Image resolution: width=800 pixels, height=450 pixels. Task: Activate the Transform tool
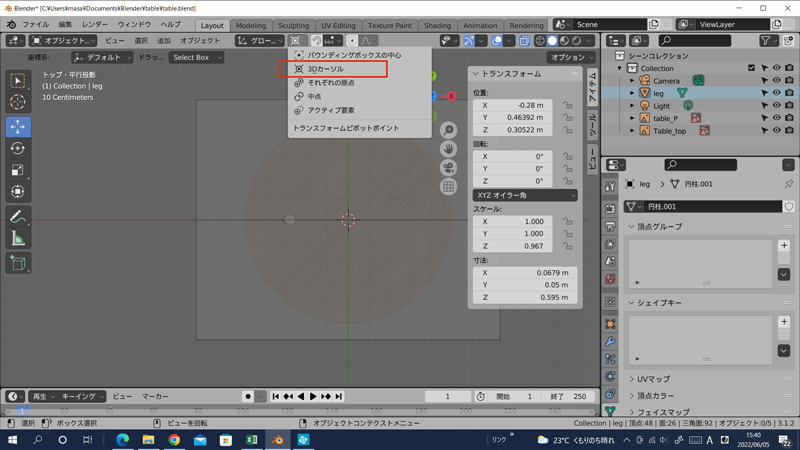[18, 191]
